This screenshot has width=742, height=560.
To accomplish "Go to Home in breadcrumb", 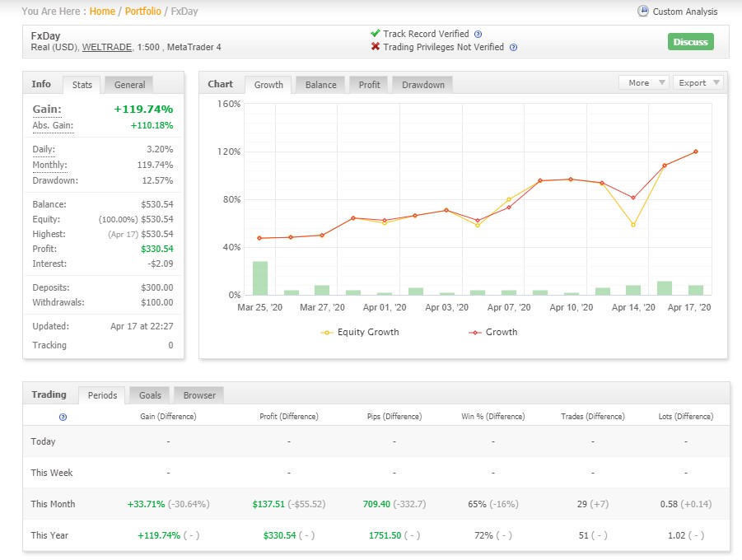I will pyautogui.click(x=102, y=12).
